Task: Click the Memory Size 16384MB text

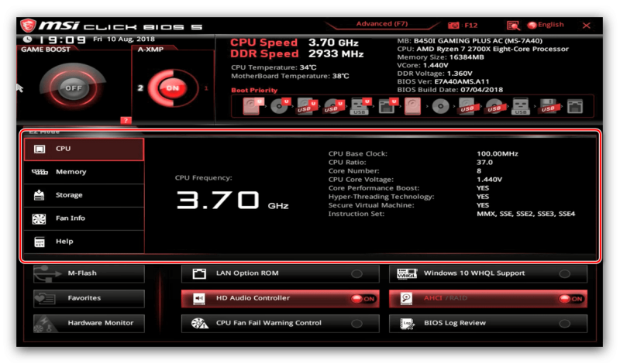Action: 440,57
